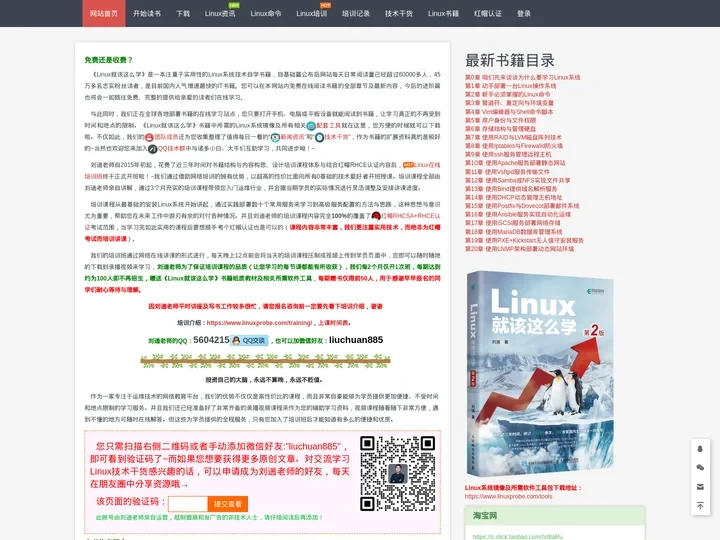Open chapter 第8章 Iptables与Firewalld防火墙
This screenshot has height=540, width=720.
click(513, 146)
